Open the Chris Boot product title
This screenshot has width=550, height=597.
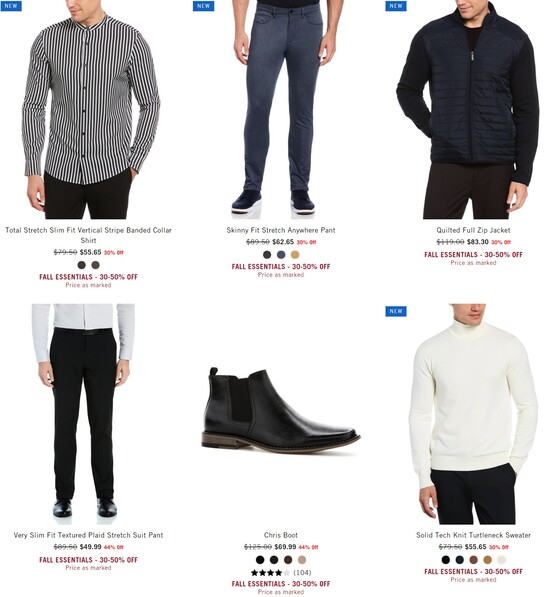281,535
